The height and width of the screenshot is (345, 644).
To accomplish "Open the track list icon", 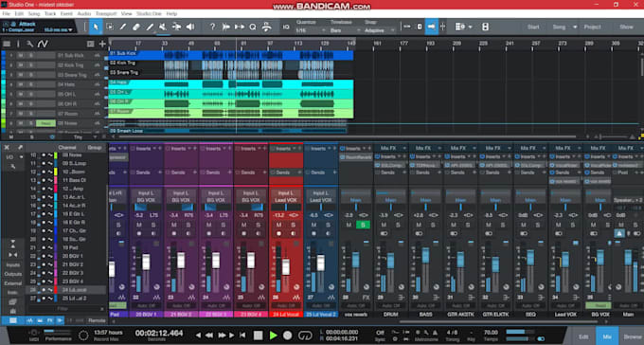I will click(7, 44).
